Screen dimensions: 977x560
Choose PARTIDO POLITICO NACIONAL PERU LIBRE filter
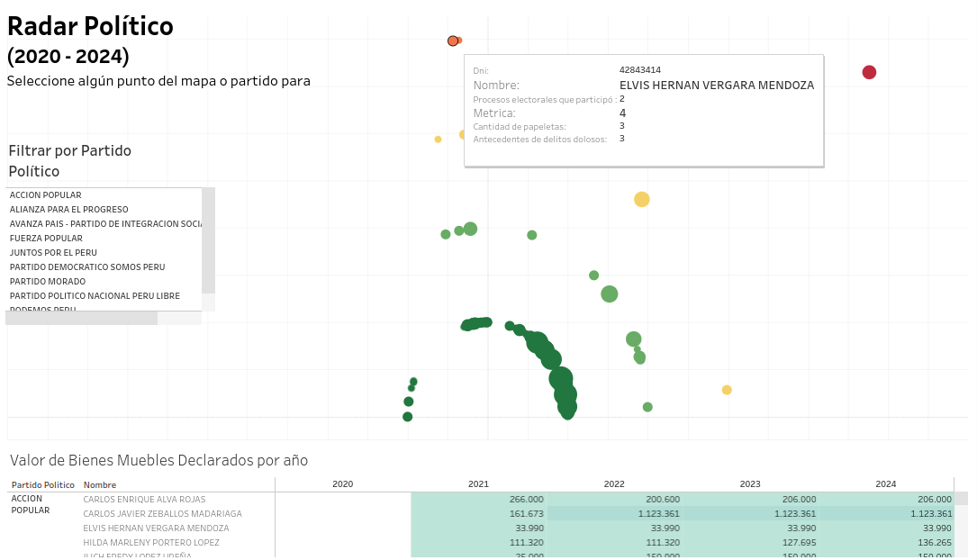95,296
